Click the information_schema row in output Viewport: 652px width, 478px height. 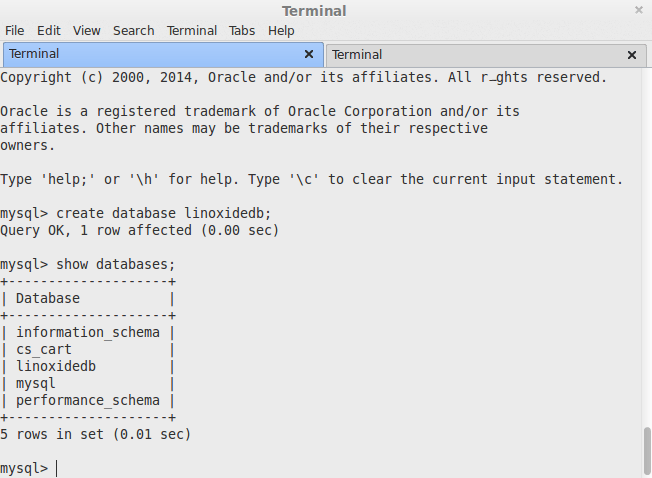(88, 332)
